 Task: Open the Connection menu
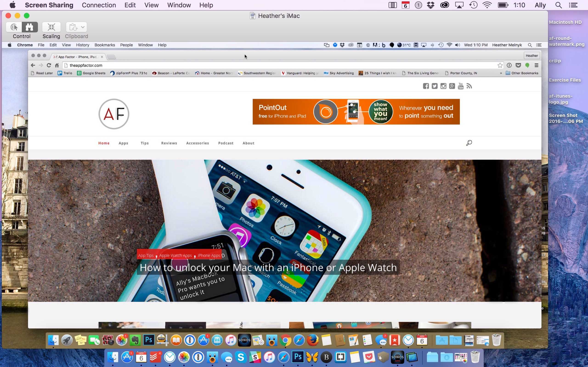pos(99,5)
